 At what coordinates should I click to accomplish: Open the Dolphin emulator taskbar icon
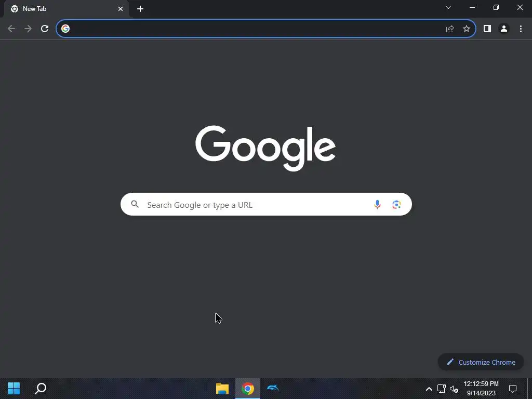[273, 389]
